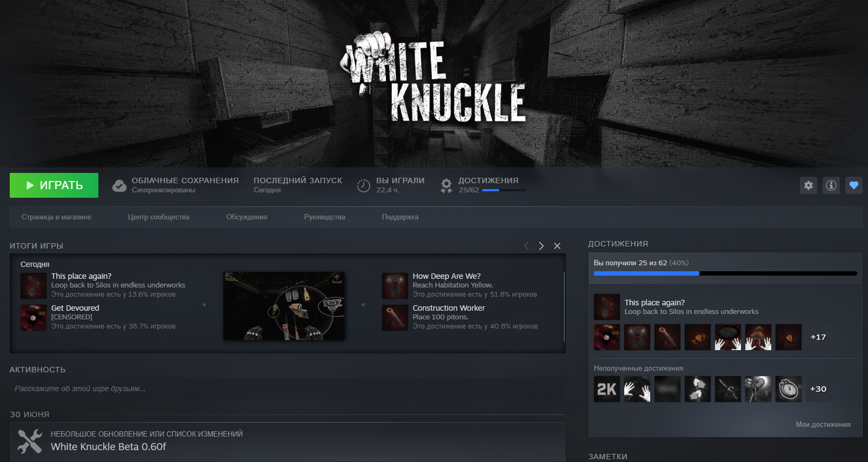Click the red toothed-mouth icon in the earned achievements row
Screen dimensions: 868x462
pyautogui.click(x=607, y=337)
